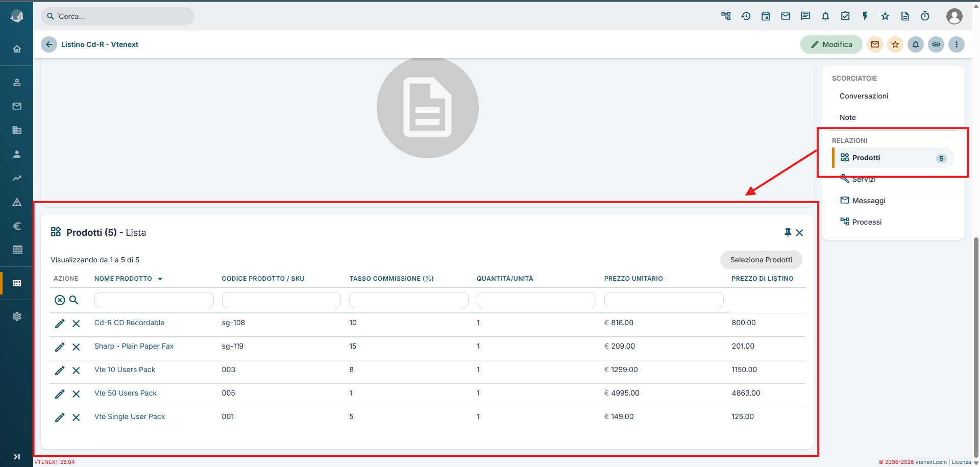Open the user profile avatar menu
The image size is (980, 467).
coord(954,16)
